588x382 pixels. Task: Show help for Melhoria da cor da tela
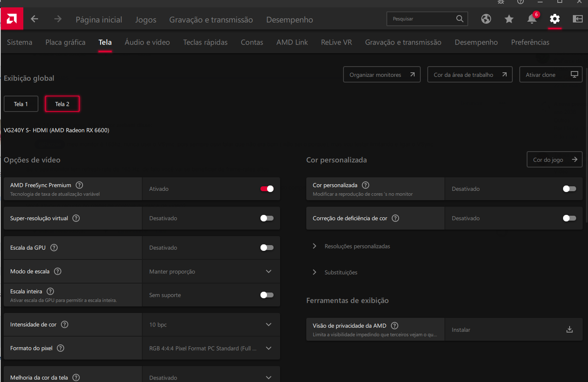tap(76, 378)
